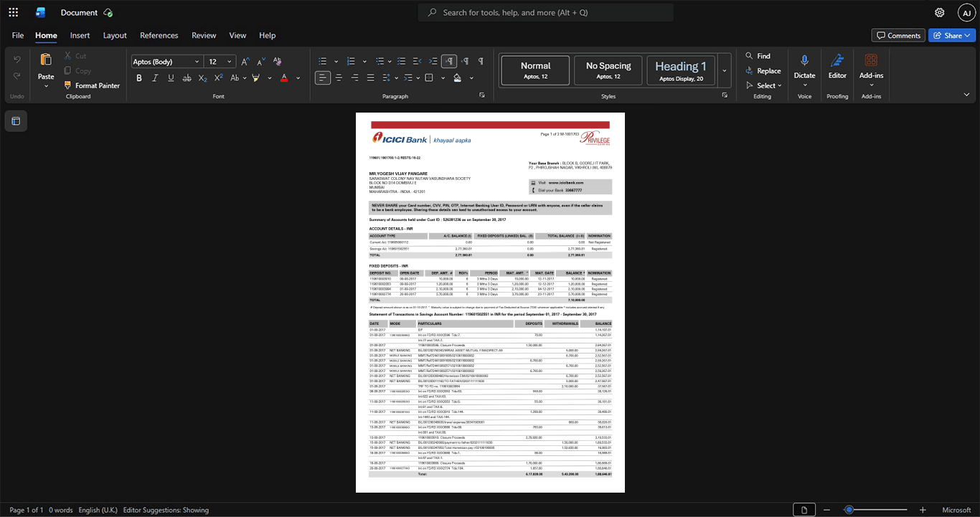Open styles pane dialog launcher

click(x=725, y=95)
